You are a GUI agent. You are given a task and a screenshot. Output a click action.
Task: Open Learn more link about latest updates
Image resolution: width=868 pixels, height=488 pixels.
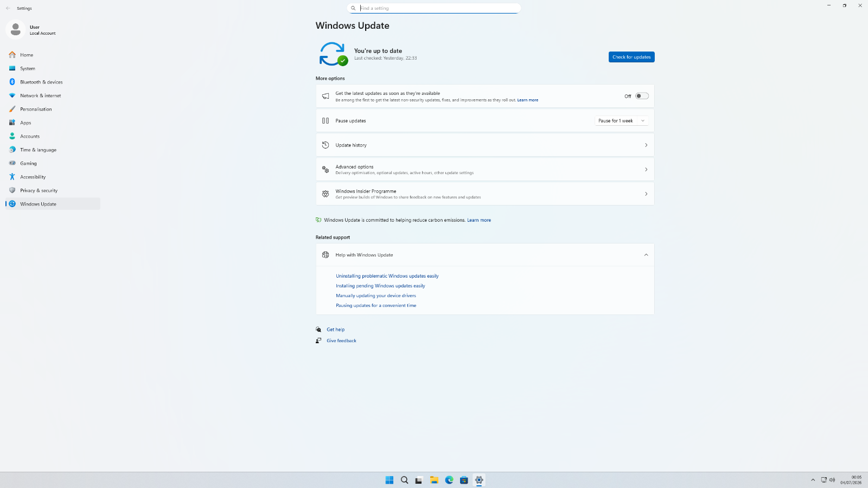point(527,100)
